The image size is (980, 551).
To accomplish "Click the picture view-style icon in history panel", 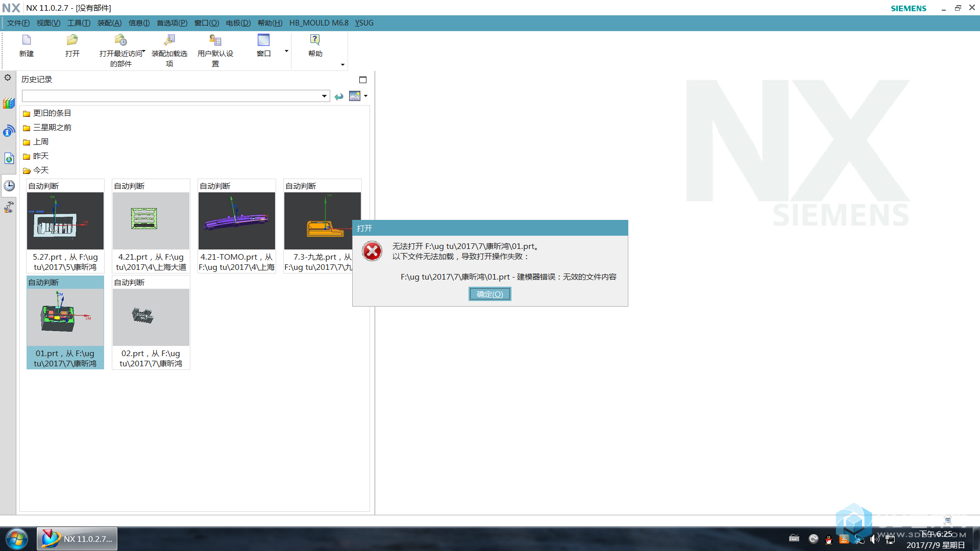I will tap(354, 96).
